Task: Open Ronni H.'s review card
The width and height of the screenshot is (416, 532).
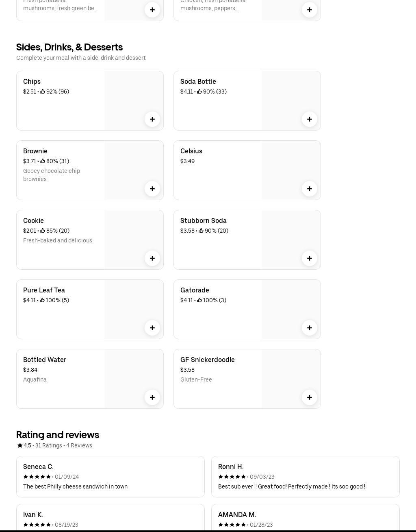Action: pyautogui.click(x=305, y=477)
